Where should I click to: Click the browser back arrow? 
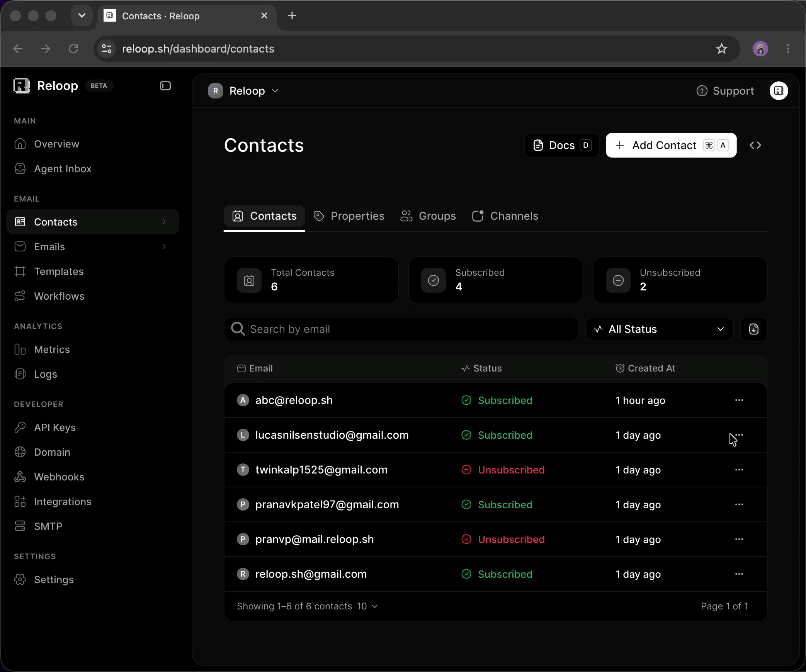[18, 49]
